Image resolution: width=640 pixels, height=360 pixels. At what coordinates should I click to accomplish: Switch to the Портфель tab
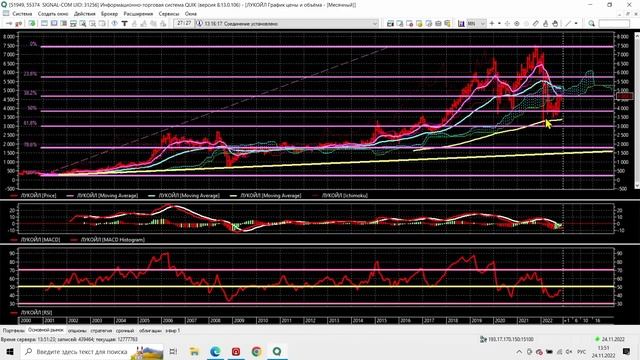13,331
